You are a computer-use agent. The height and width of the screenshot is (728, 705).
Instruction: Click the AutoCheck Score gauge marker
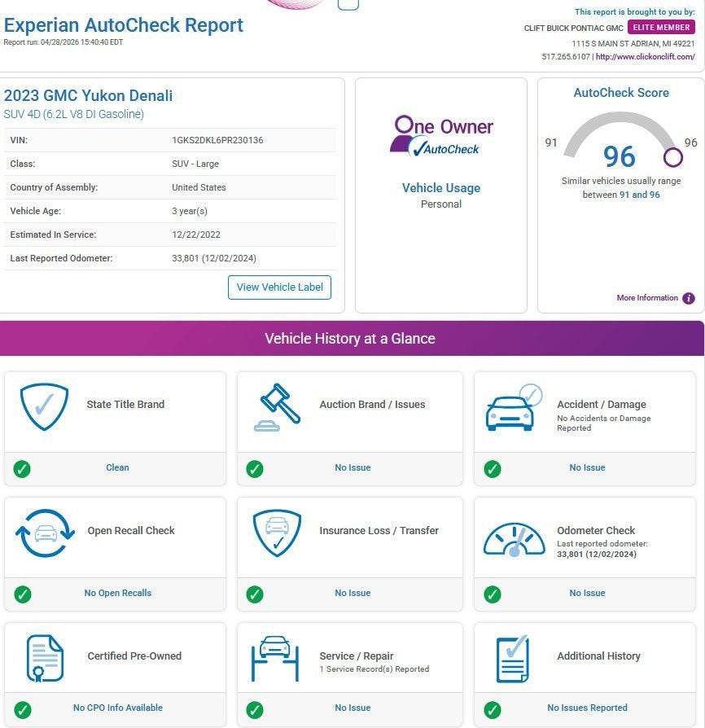[672, 156]
